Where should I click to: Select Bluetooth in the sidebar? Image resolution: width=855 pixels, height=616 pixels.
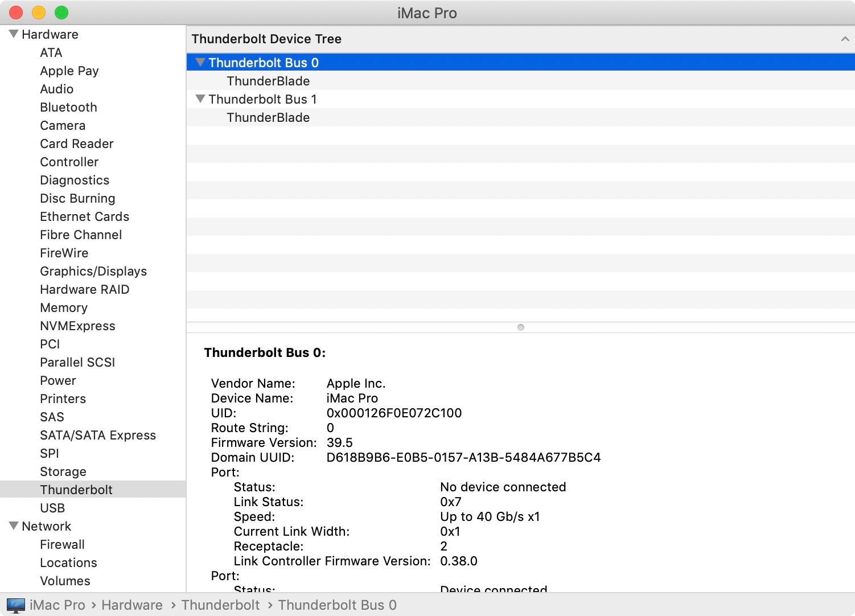(x=68, y=107)
